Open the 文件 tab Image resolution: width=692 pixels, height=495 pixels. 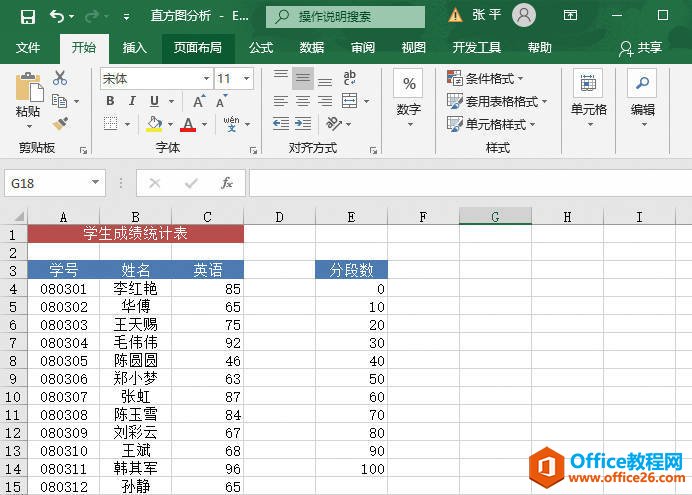point(28,48)
